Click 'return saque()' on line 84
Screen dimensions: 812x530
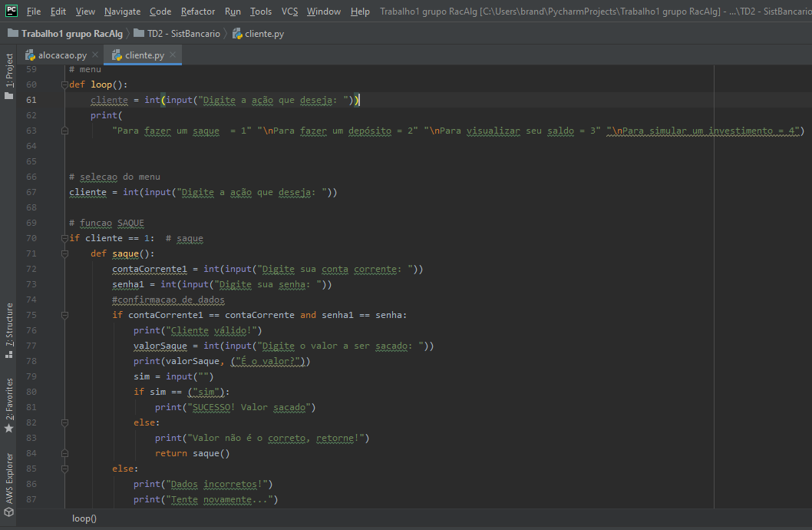coord(192,453)
